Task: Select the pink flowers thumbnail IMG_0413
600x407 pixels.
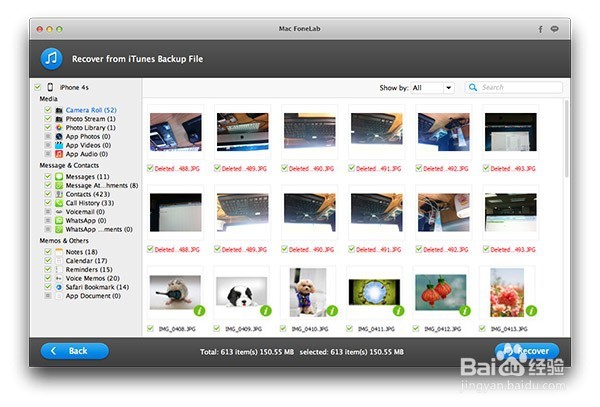Action: [x=507, y=293]
